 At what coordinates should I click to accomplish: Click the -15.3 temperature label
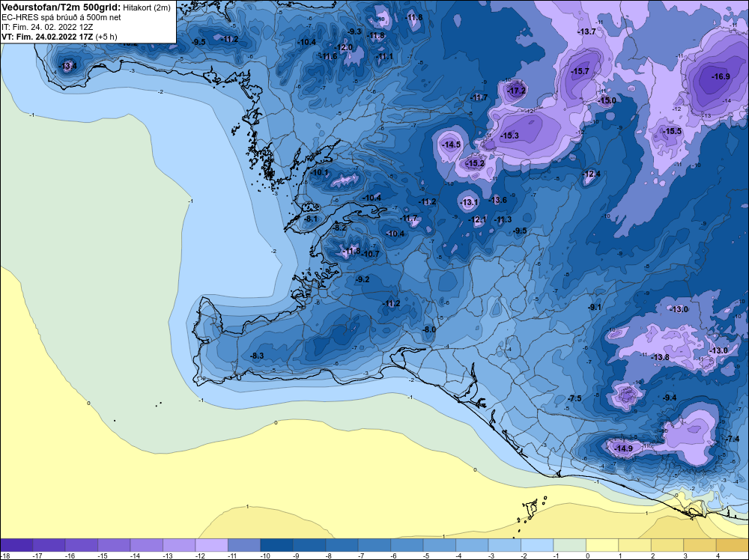point(509,136)
